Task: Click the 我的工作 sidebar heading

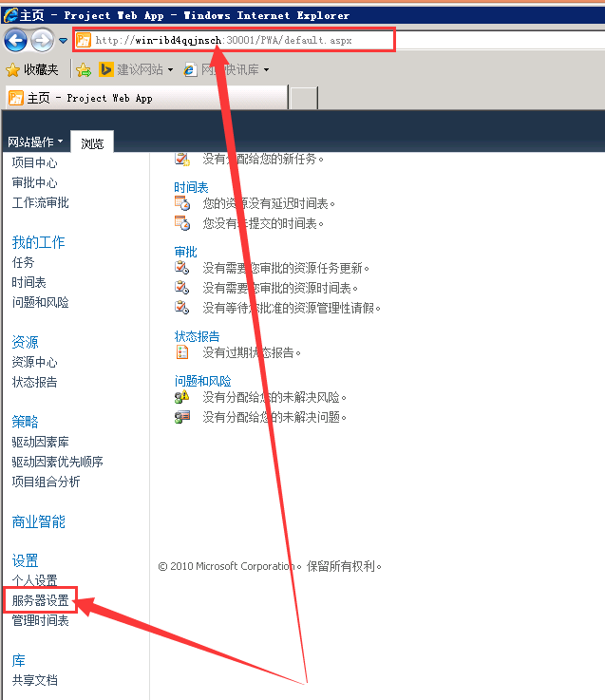Action: point(38,242)
